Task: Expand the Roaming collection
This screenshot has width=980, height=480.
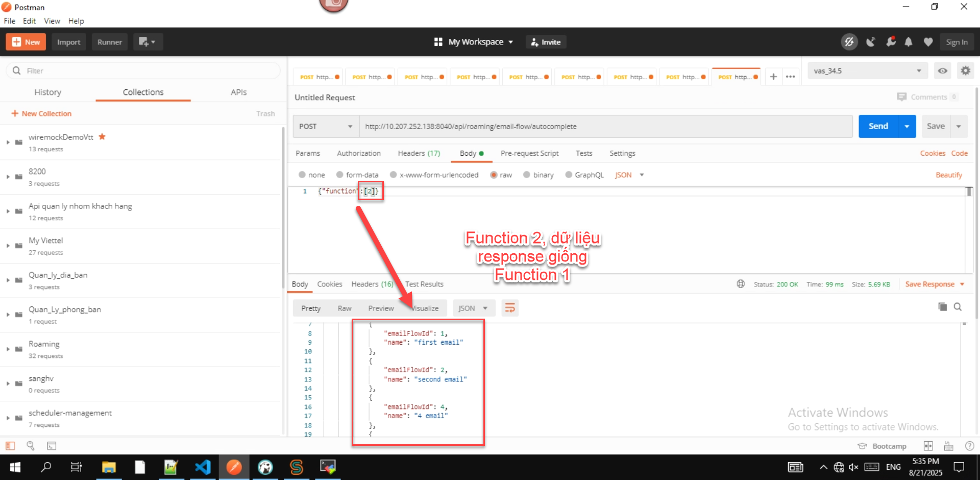Action: click(x=8, y=349)
